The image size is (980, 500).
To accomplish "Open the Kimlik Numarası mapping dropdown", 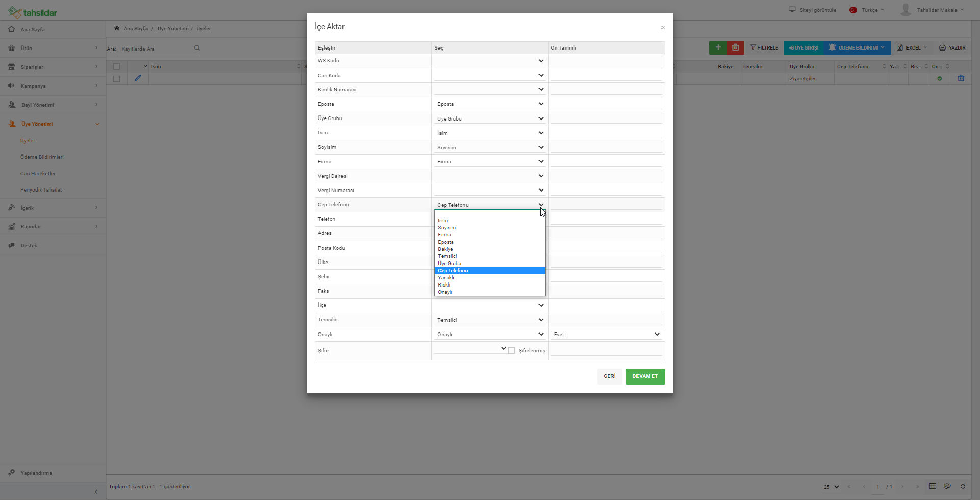I will (489, 89).
